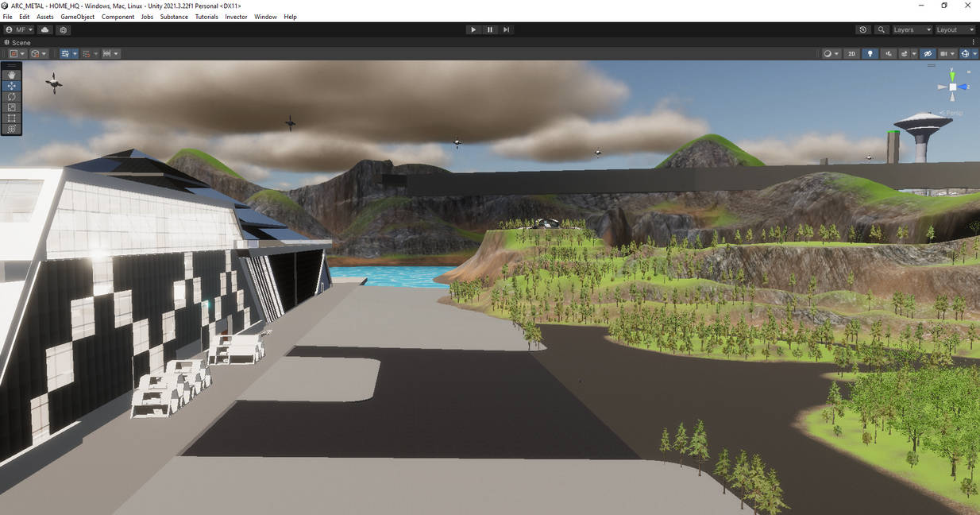Switch to the Scale tool
This screenshot has height=515, width=980.
pos(11,106)
